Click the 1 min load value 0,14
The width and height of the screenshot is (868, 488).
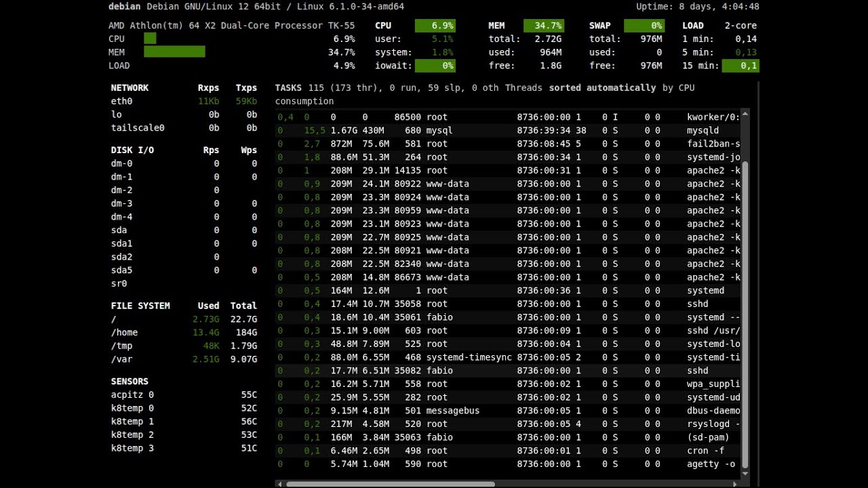(x=746, y=39)
